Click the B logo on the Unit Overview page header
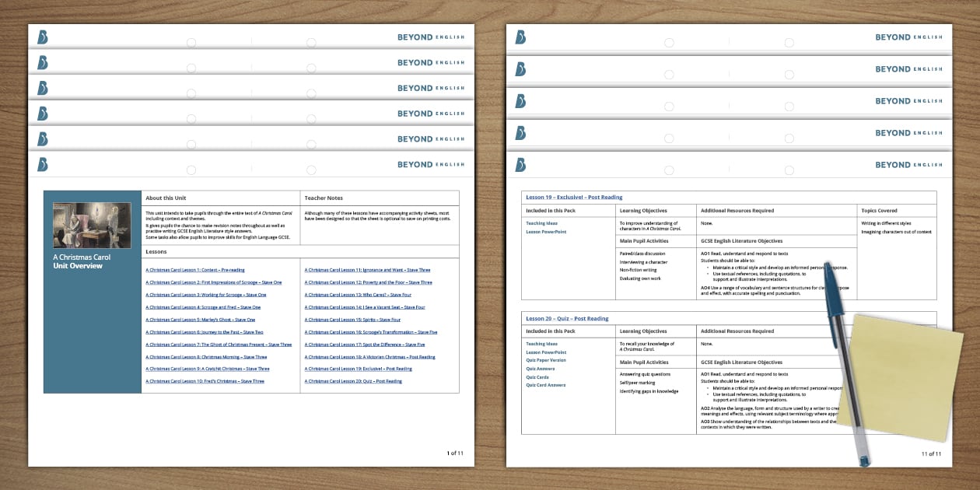This screenshot has height=490, width=980. (x=43, y=164)
